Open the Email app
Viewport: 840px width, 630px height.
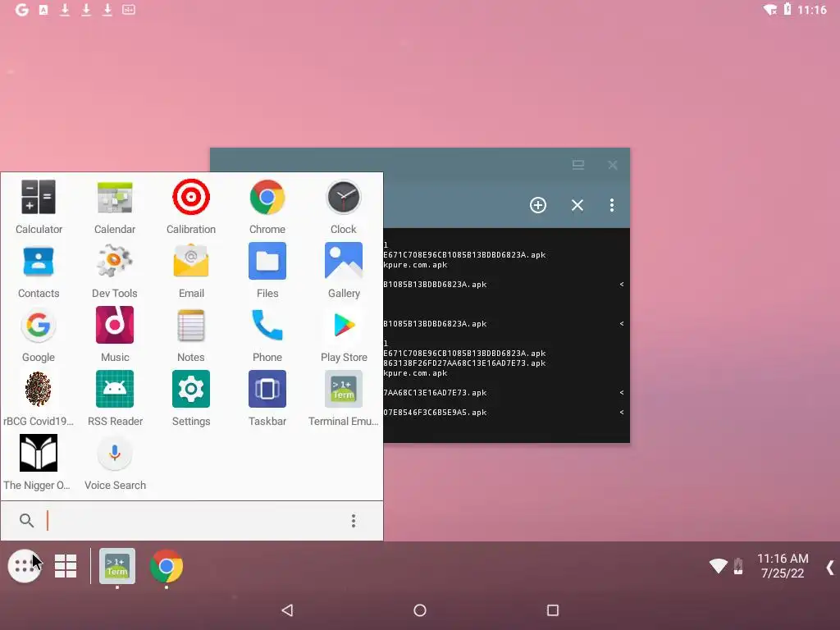(x=191, y=271)
